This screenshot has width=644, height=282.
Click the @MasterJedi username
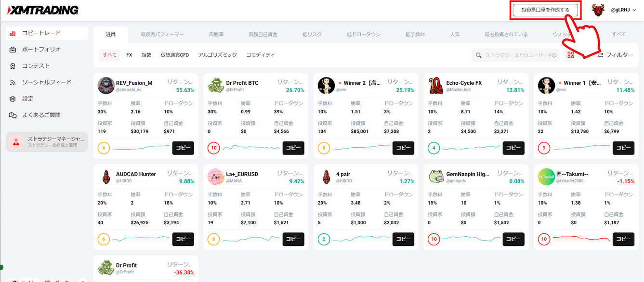click(x=458, y=90)
